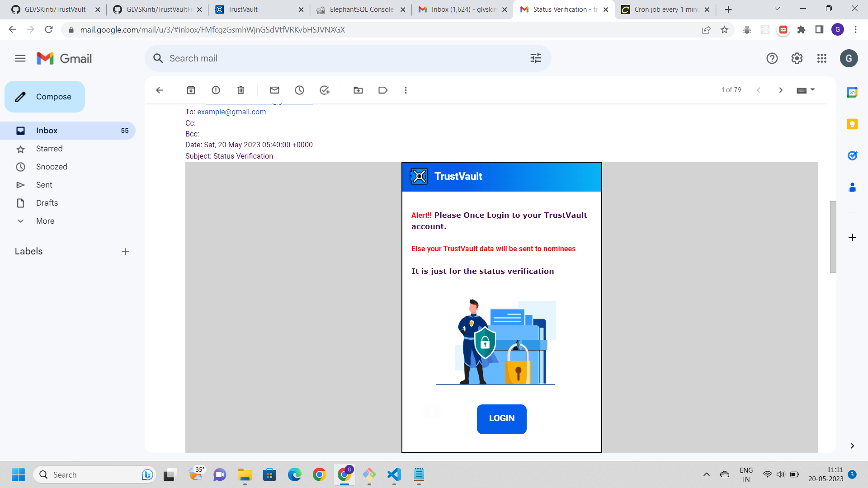The image size is (868, 488).
Task: Open Google Calendar side panel
Action: point(852,92)
